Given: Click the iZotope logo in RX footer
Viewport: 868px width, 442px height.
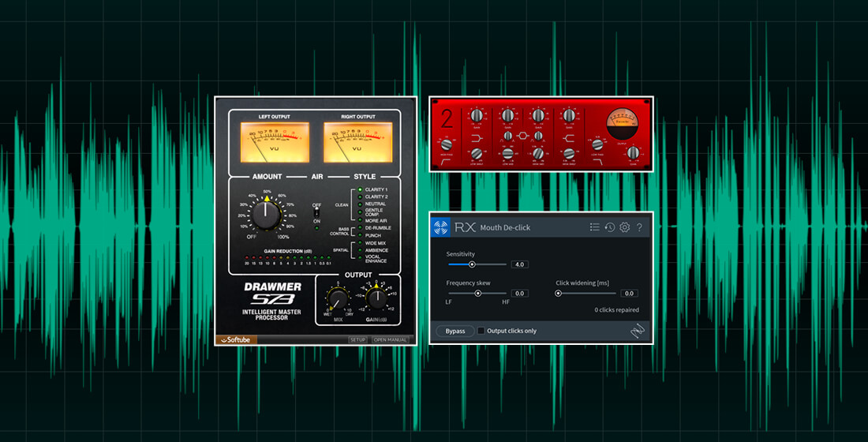Looking at the screenshot, I should click(x=638, y=331).
